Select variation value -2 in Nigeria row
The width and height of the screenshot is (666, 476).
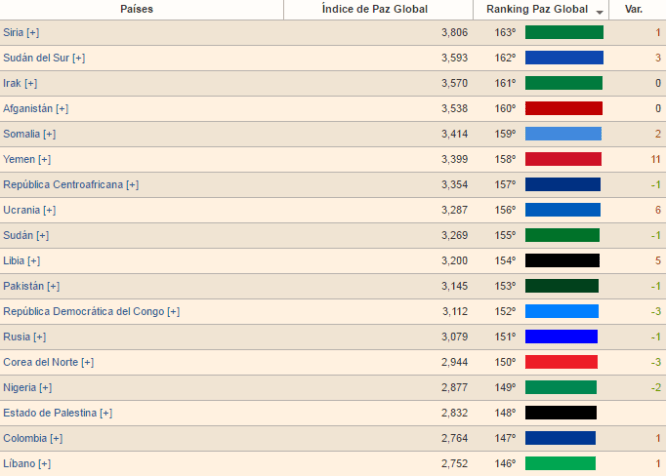point(656,388)
